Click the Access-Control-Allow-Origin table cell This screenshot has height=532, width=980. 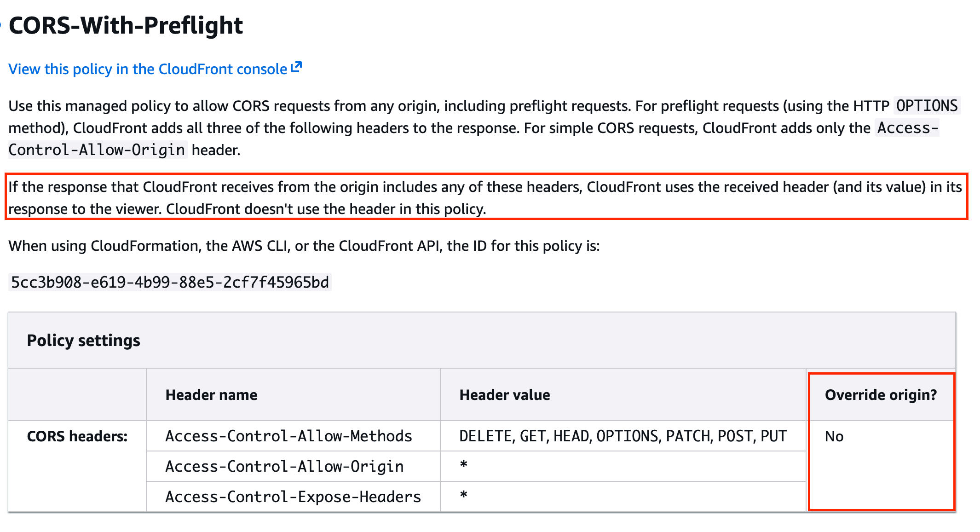point(284,467)
